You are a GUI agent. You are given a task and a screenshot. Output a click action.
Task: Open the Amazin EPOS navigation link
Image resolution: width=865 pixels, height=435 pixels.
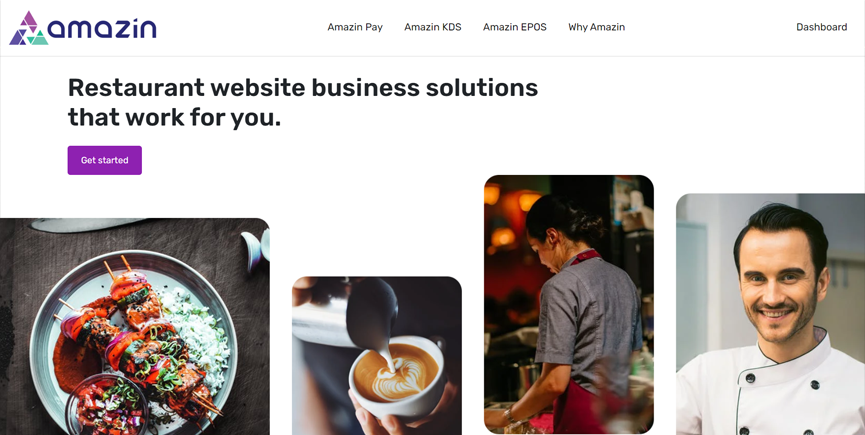point(515,27)
